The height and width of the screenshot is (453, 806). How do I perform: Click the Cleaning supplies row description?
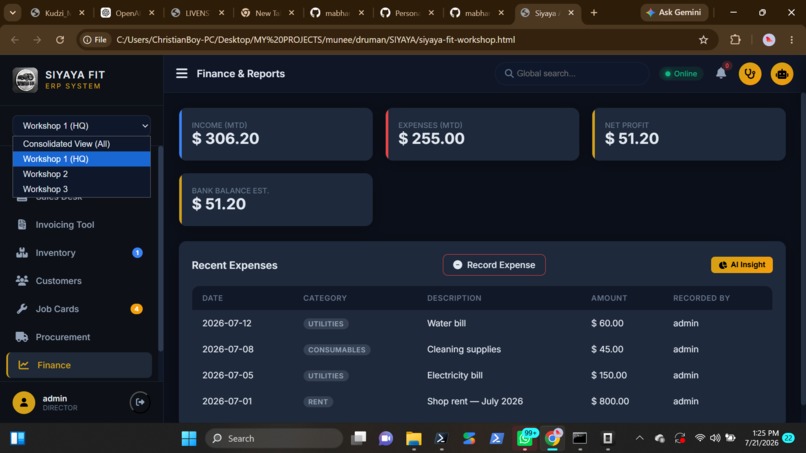pos(464,349)
